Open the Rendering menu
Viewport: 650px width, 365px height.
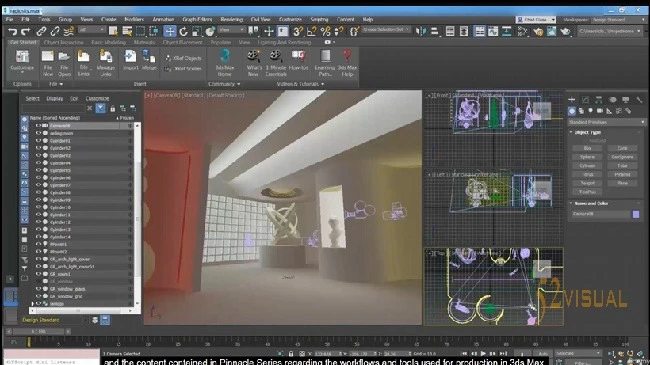231,19
